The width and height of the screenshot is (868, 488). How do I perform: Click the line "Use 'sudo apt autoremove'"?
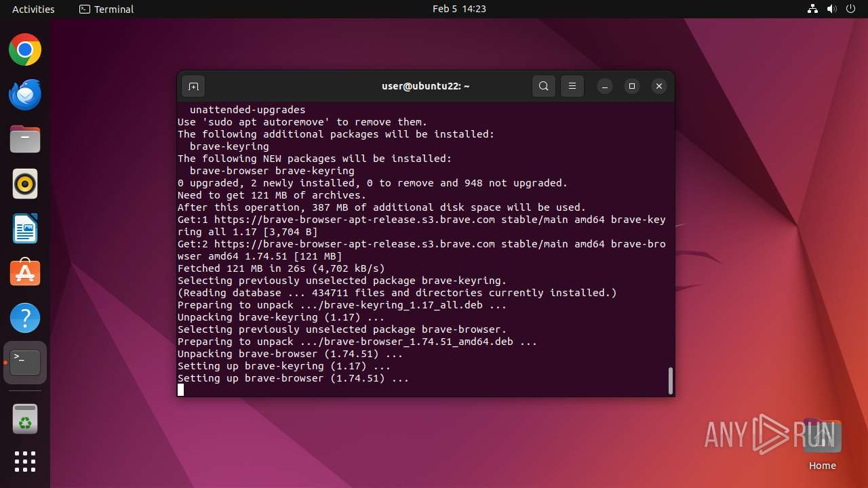[x=302, y=122]
